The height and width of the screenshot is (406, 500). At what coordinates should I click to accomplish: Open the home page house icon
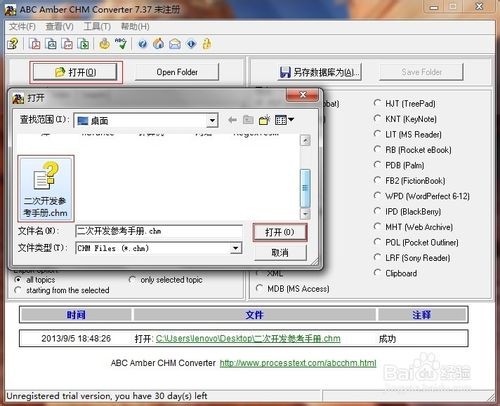coord(158,44)
